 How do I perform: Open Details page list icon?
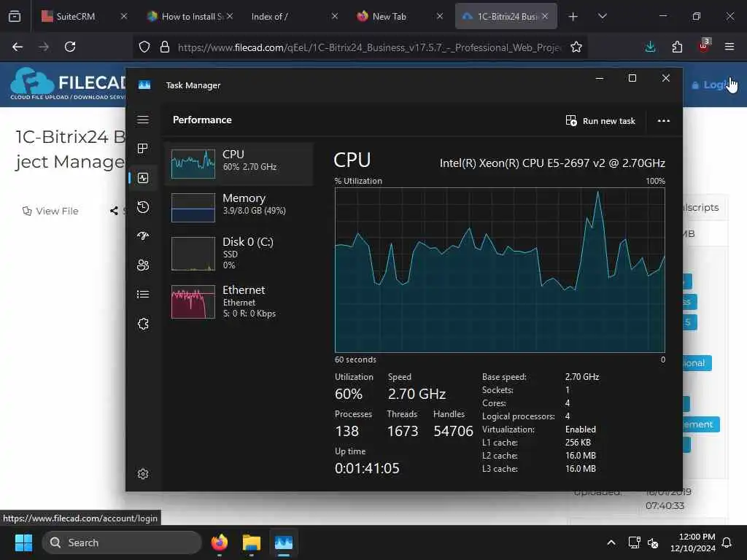[x=143, y=295]
